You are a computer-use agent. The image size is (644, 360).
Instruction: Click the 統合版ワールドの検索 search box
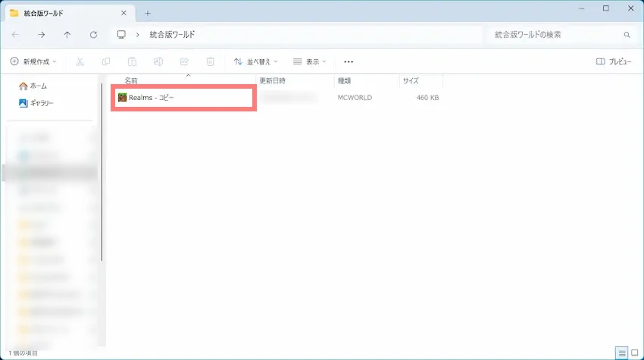pos(557,35)
